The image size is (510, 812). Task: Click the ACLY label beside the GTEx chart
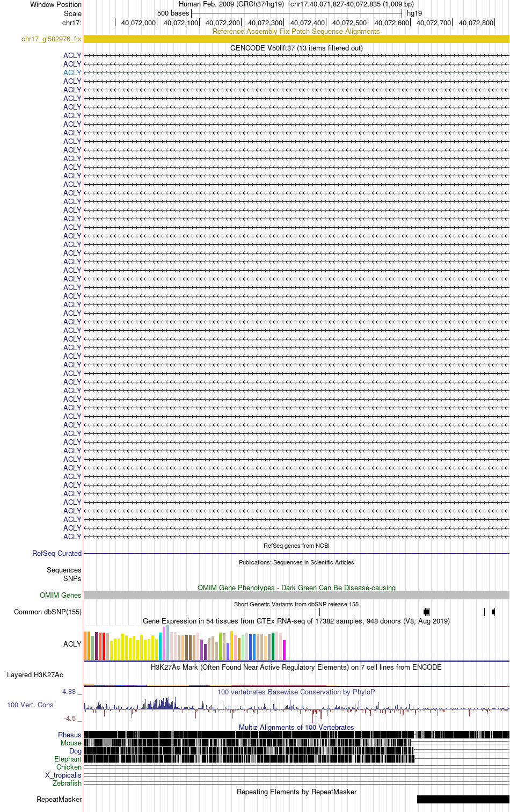tap(72, 644)
